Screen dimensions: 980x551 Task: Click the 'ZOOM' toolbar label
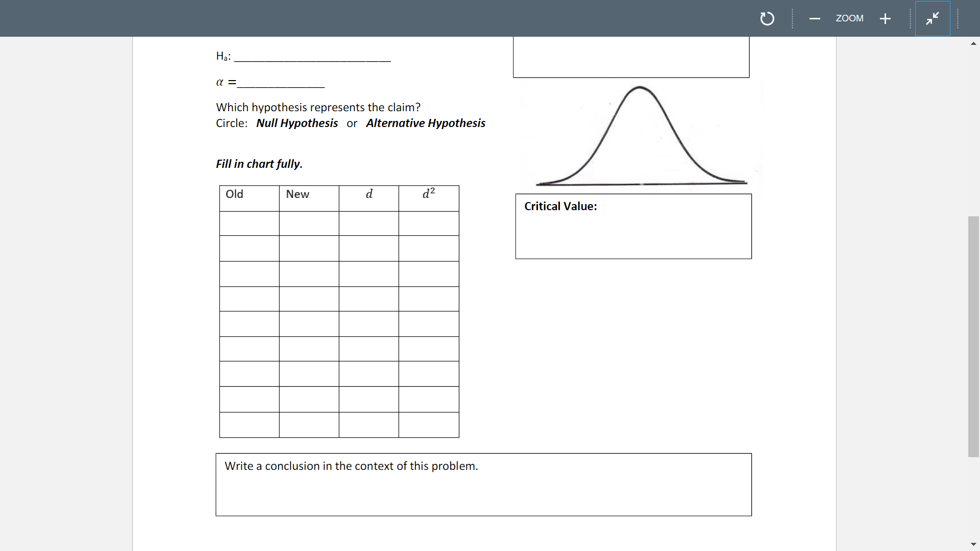click(x=849, y=18)
